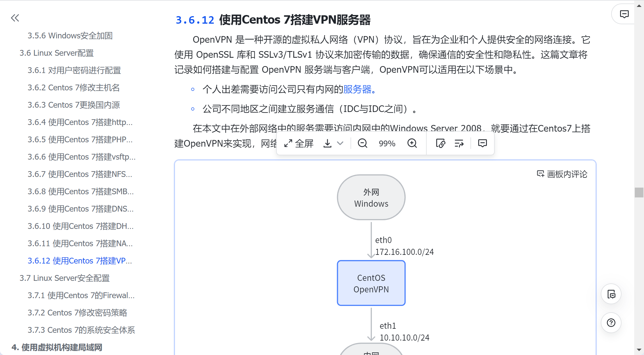Click the 服务器 hyperlink
This screenshot has height=355, width=644.
pos(357,89)
